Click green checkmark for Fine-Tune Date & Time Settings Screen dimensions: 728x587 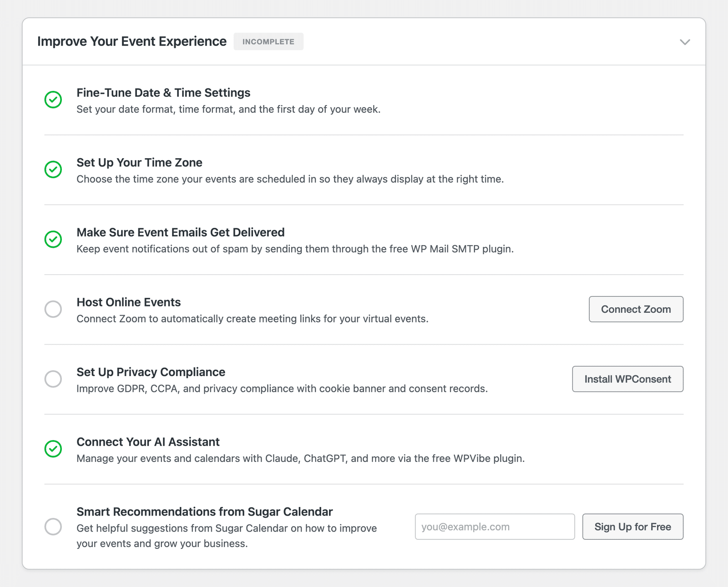53,100
